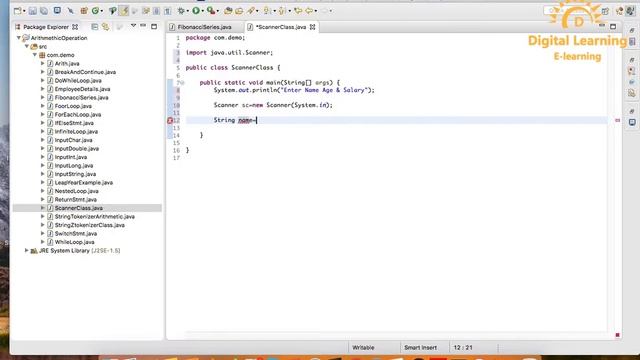Screen dimensions: 640x360
Task: Click the Previous Annotation toolbar icon
Action: click(x=282, y=11)
